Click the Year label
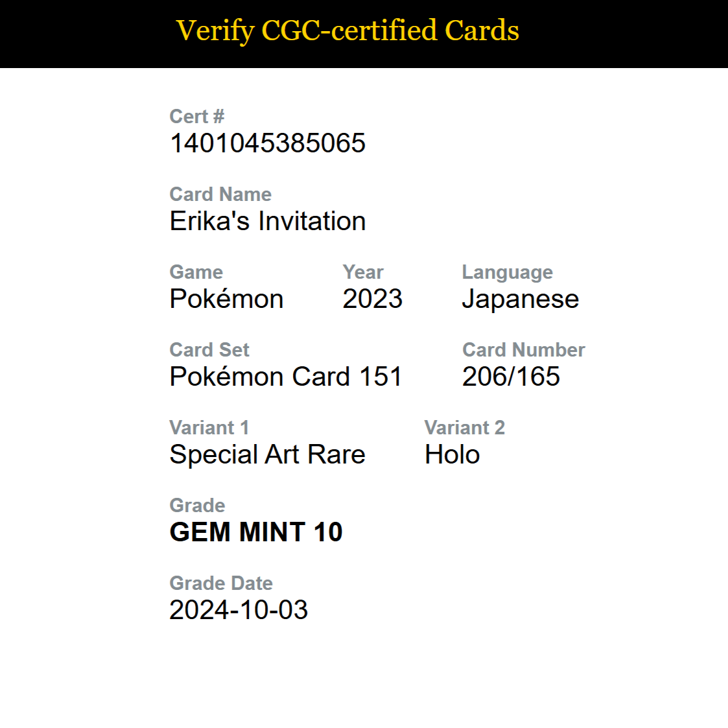 coord(363,272)
